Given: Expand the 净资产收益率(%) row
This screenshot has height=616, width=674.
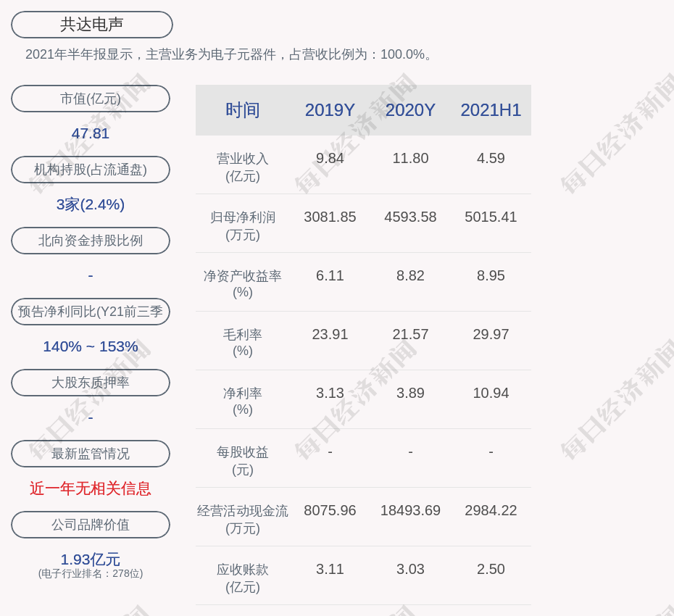Looking at the screenshot, I should coord(243,283).
